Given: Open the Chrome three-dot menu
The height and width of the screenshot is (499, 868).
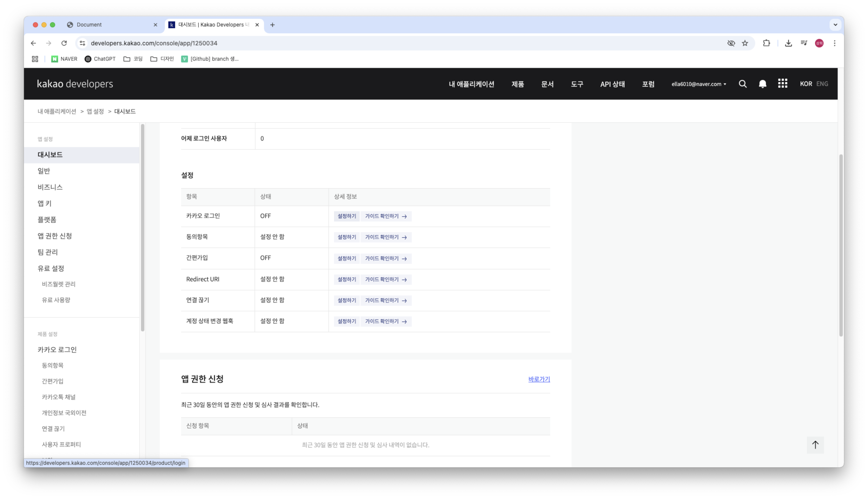Looking at the screenshot, I should [x=835, y=43].
